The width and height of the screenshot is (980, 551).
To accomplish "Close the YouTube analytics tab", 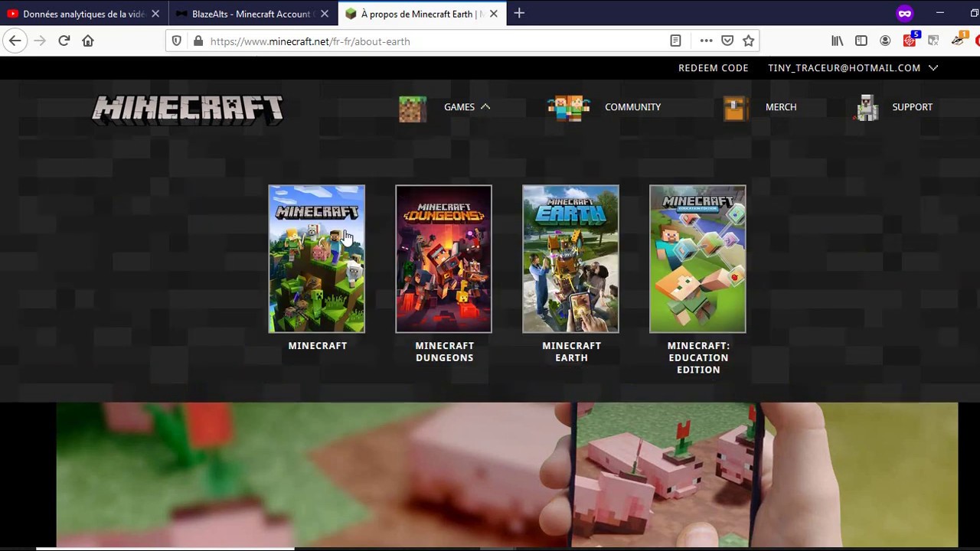I will [x=155, y=14].
